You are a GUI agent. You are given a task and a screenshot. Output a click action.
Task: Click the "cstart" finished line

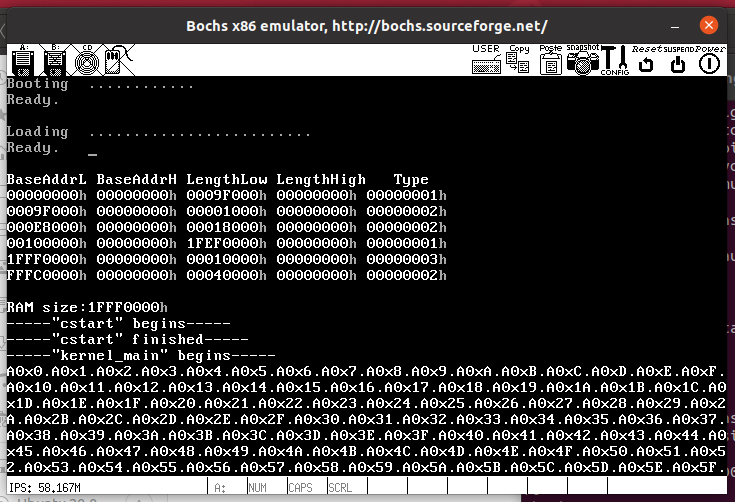128,339
